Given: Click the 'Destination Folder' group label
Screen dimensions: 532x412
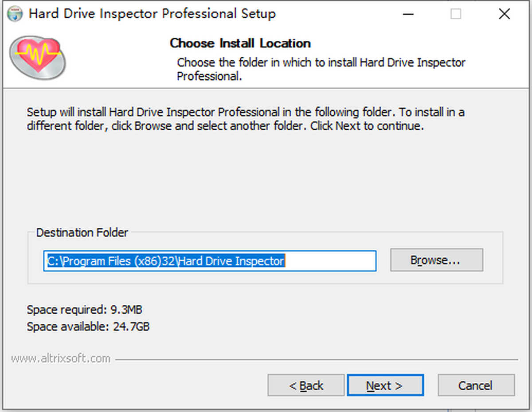Looking at the screenshot, I should click(82, 233).
